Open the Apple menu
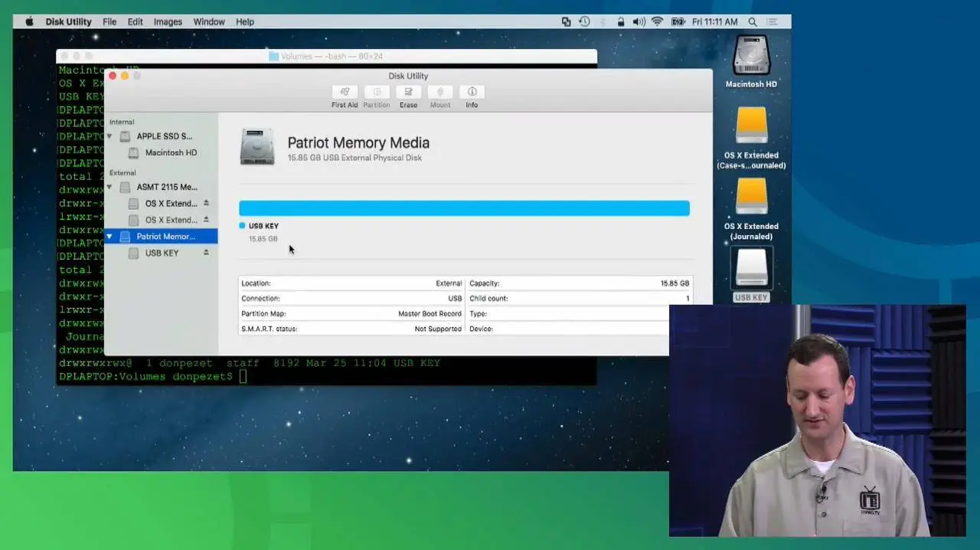This screenshot has height=550, width=980. click(29, 21)
